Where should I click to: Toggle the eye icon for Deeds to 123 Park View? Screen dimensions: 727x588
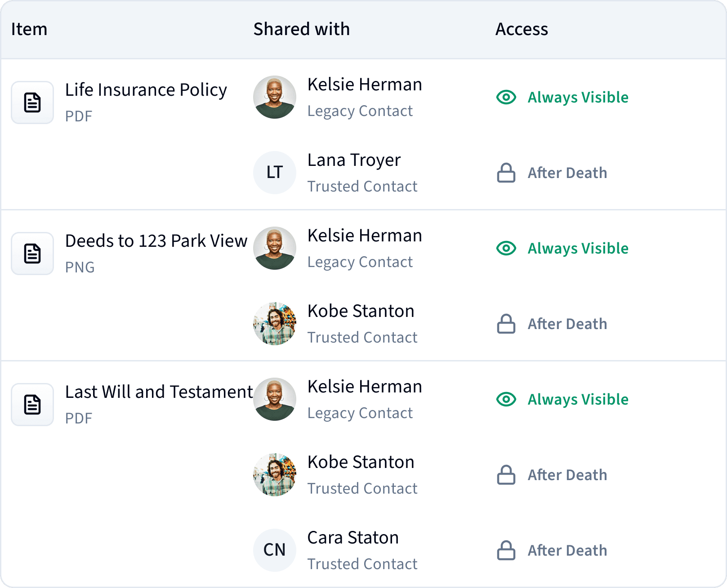click(x=506, y=248)
